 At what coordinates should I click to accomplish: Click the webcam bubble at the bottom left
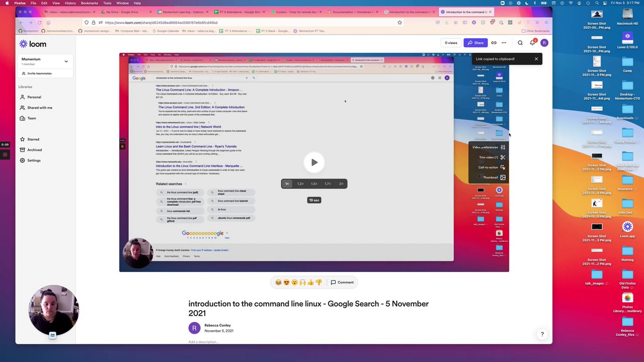click(x=53, y=311)
